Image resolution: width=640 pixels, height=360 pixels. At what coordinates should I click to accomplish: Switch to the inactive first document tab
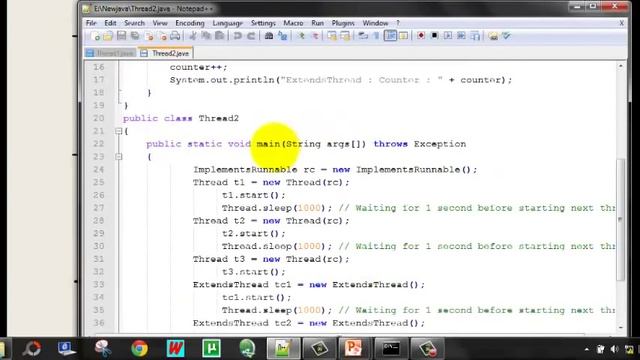click(x=110, y=53)
